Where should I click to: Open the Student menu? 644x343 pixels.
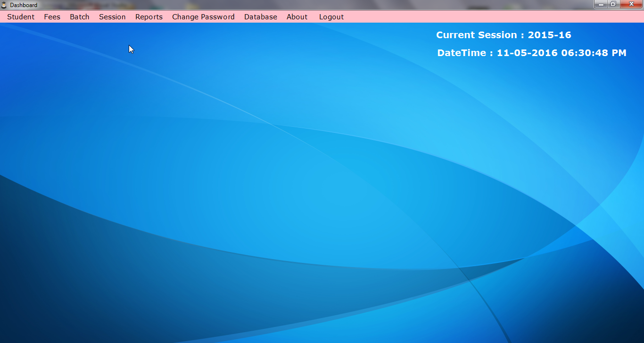tap(21, 17)
